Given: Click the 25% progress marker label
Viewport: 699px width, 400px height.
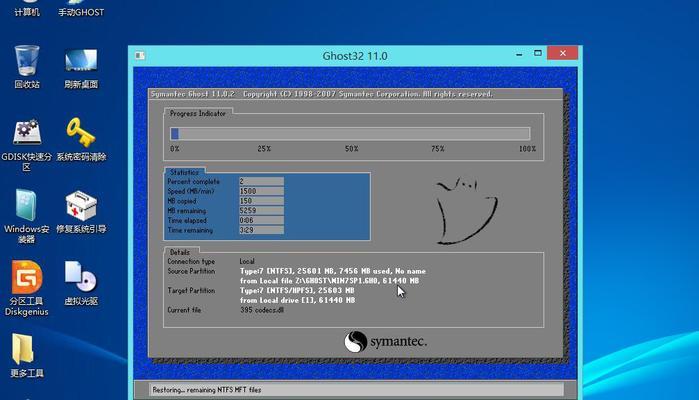Looking at the screenshot, I should [x=264, y=148].
